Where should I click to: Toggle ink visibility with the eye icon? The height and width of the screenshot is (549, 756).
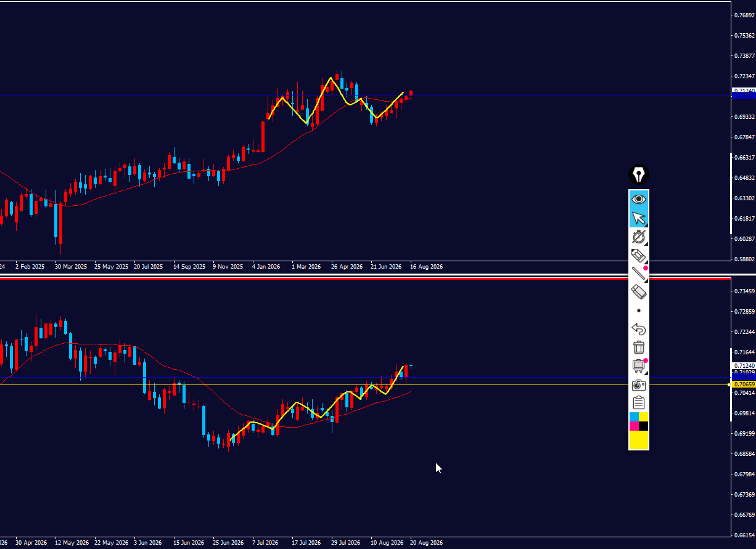639,199
